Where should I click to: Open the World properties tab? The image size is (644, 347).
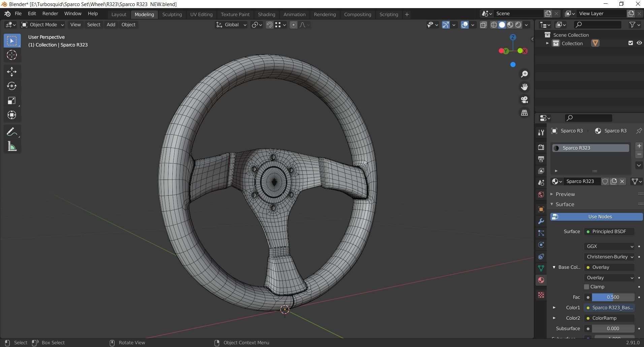541,194
